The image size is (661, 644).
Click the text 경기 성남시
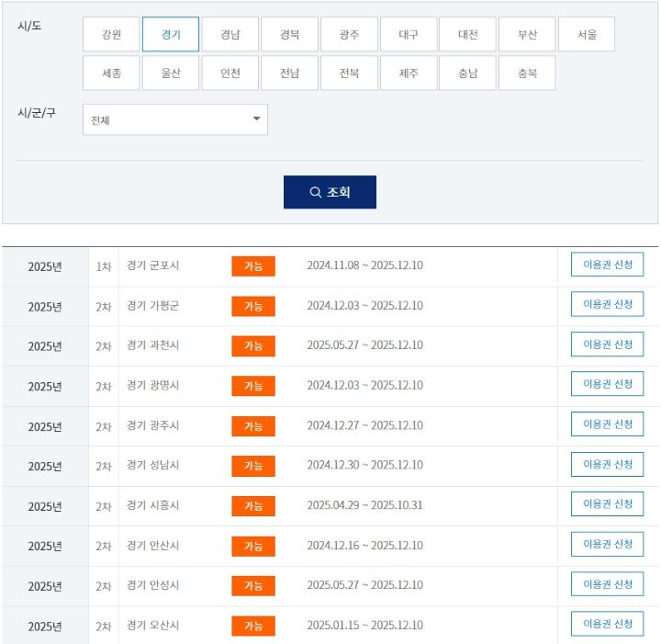click(153, 465)
